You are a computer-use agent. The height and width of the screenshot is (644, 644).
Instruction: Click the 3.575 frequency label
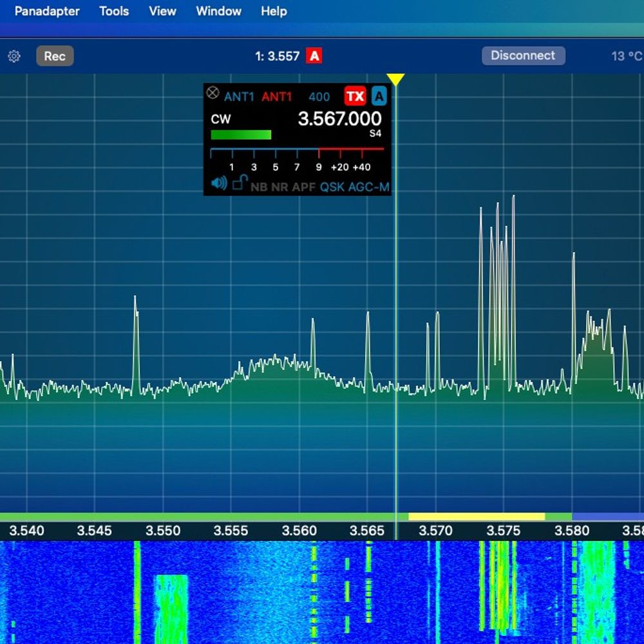pyautogui.click(x=503, y=531)
